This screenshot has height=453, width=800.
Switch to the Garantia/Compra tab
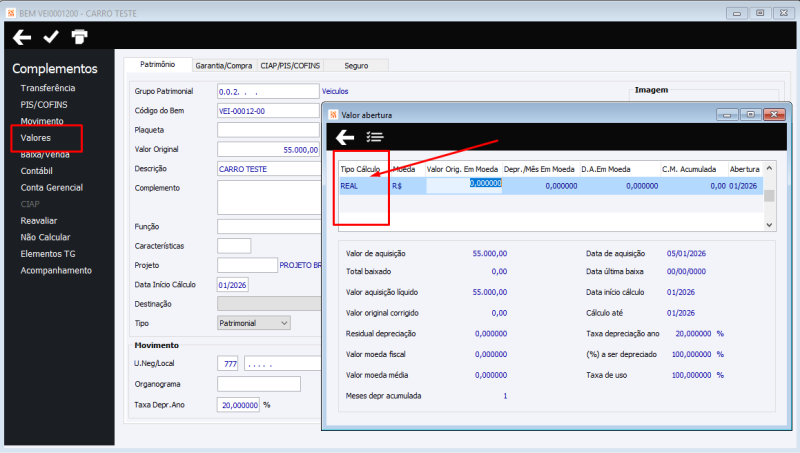(223, 65)
